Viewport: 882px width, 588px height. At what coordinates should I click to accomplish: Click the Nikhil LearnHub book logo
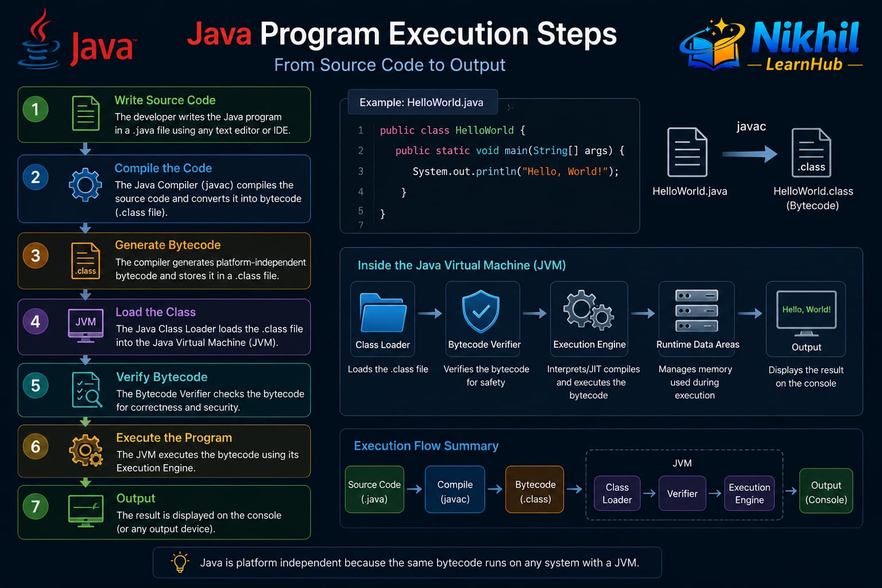click(x=712, y=44)
